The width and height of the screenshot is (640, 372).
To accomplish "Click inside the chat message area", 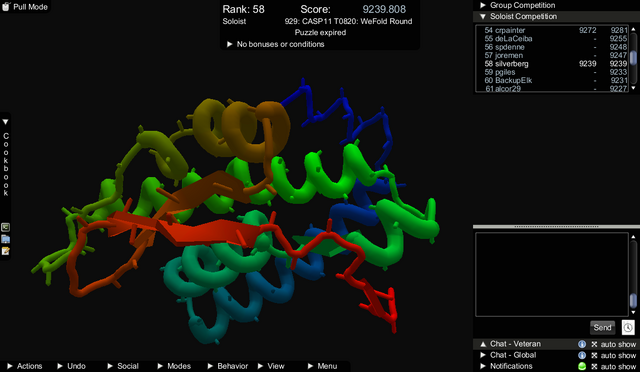I will click(x=551, y=274).
